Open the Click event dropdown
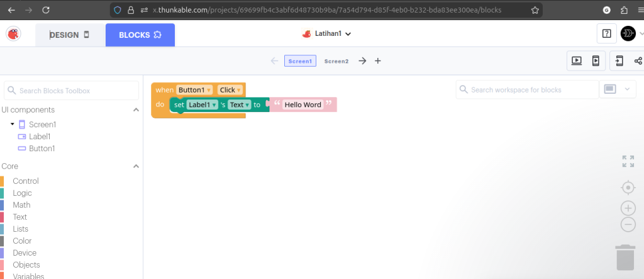The width and height of the screenshot is (644, 279). [238, 90]
